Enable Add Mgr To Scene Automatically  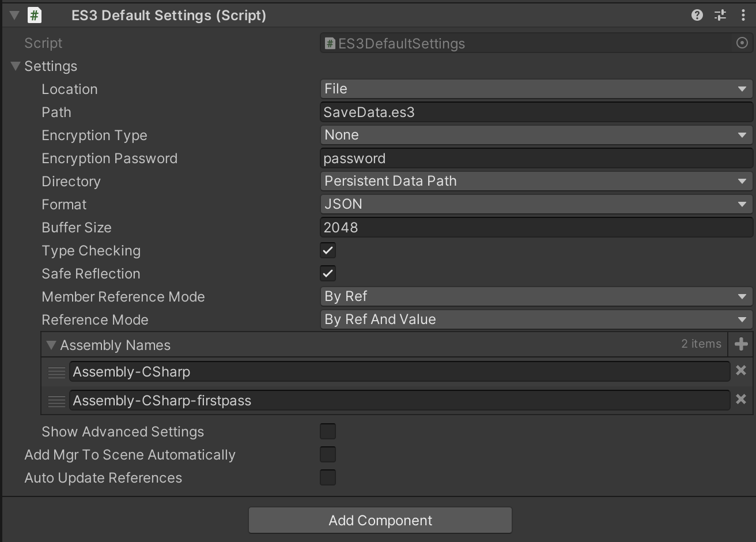(x=328, y=455)
